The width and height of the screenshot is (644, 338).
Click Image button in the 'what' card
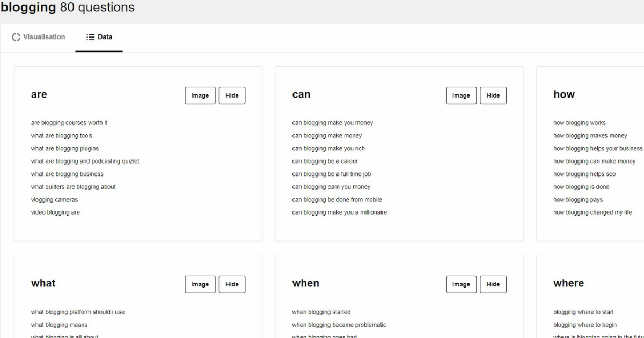click(x=200, y=284)
